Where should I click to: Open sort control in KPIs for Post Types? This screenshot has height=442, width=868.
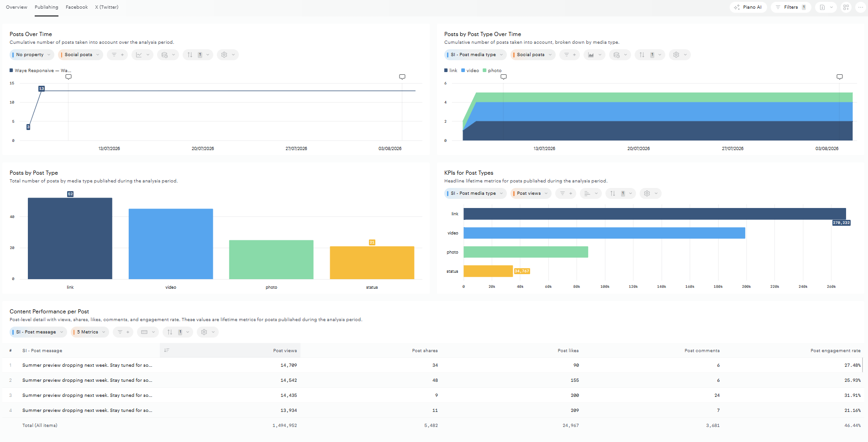click(621, 193)
